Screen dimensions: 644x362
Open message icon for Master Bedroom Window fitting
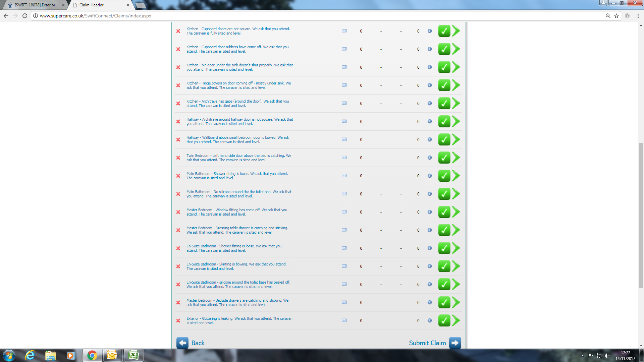point(344,212)
